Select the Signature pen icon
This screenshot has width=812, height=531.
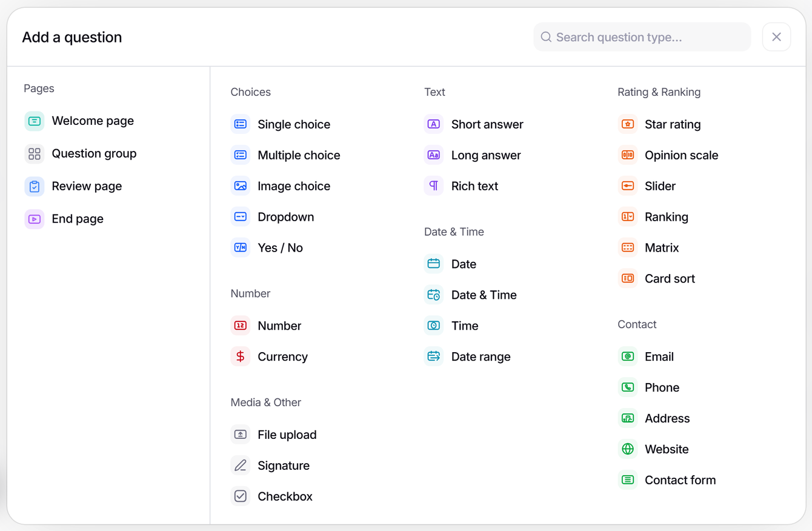[241, 466]
